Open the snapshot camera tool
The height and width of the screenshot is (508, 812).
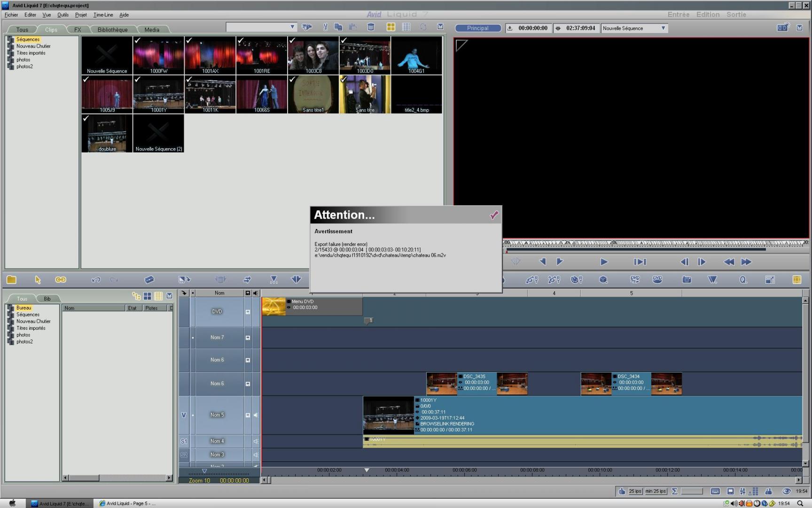[687, 279]
